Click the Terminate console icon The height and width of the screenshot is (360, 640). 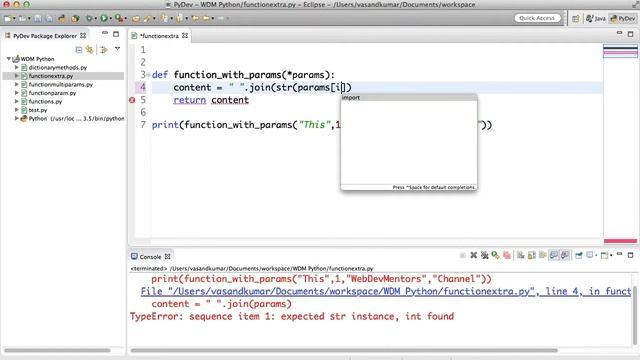tap(462, 256)
